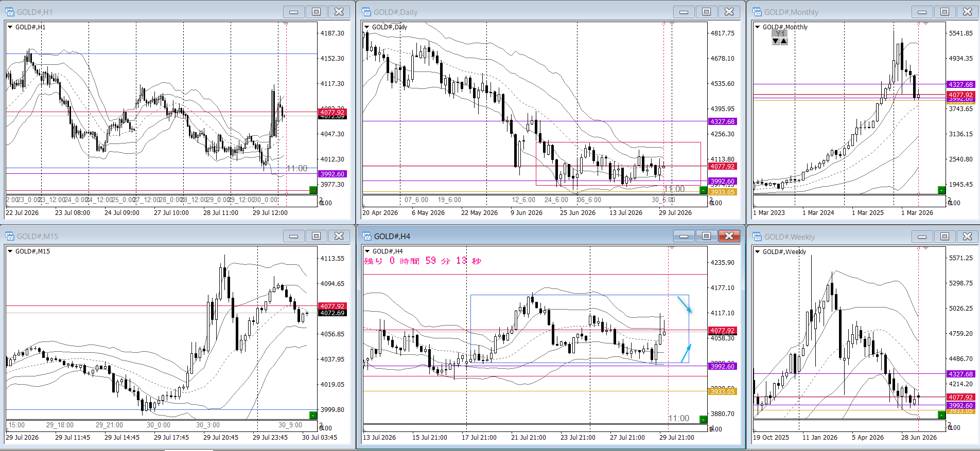Maximize the GOLD#,Monthly chart window
Image resolution: width=980 pixels, height=451 pixels.
tap(944, 12)
